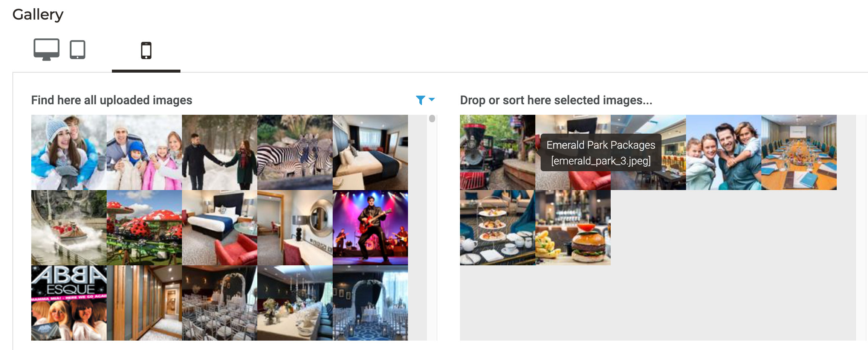Click the red mushroom ride thumbnail

[144, 228]
